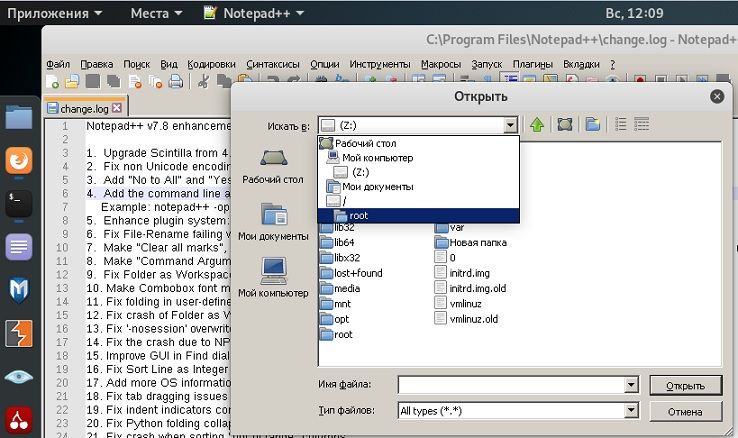The width and height of the screenshot is (738, 438).
Task: Switch file list to list view
Action: (621, 124)
